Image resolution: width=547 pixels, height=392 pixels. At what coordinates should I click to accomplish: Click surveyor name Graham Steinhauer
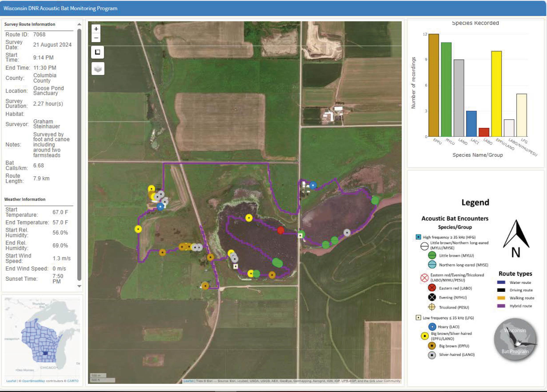point(47,124)
